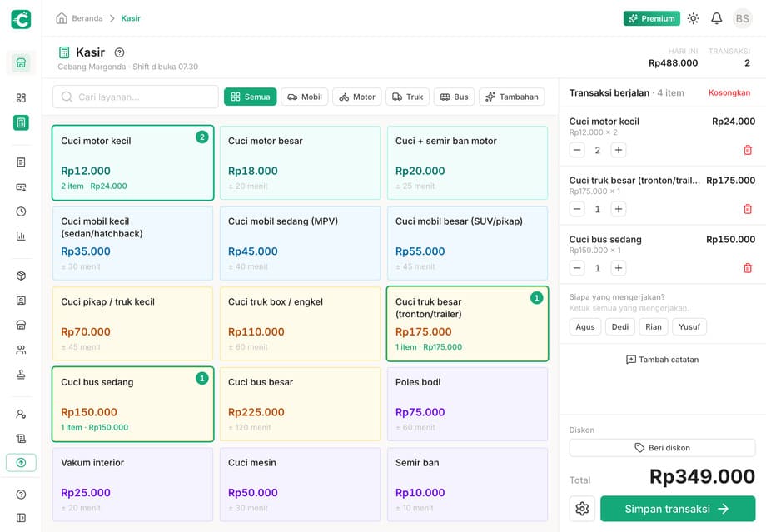Open the BS user avatar menu
The image size is (766, 532).
pyautogui.click(x=742, y=18)
